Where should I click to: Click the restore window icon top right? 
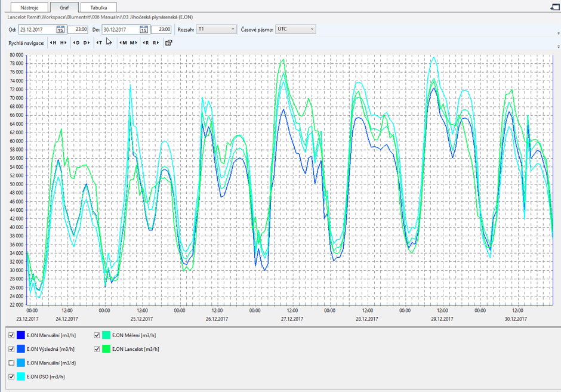pyautogui.click(x=554, y=7)
